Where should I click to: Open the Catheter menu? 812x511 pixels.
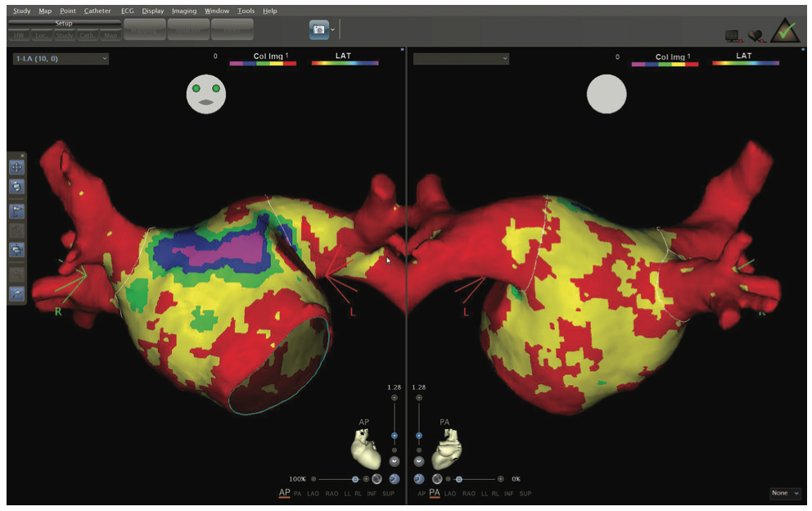click(x=97, y=11)
